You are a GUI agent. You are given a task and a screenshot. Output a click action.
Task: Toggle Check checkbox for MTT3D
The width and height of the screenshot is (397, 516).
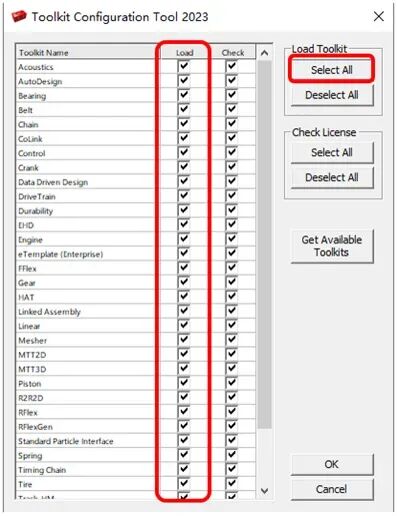[x=232, y=368]
